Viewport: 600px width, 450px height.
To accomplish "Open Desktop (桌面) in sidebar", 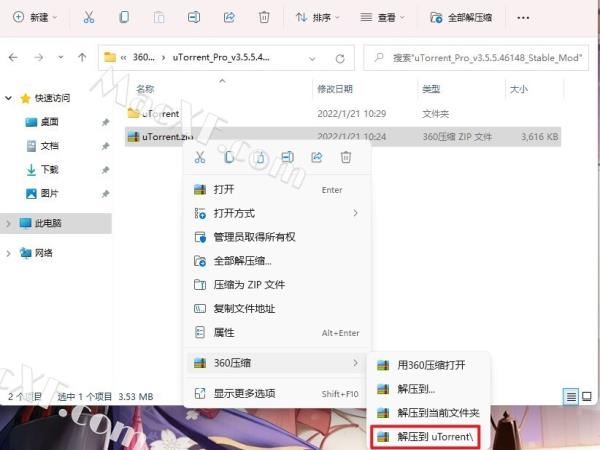I will point(42,122).
